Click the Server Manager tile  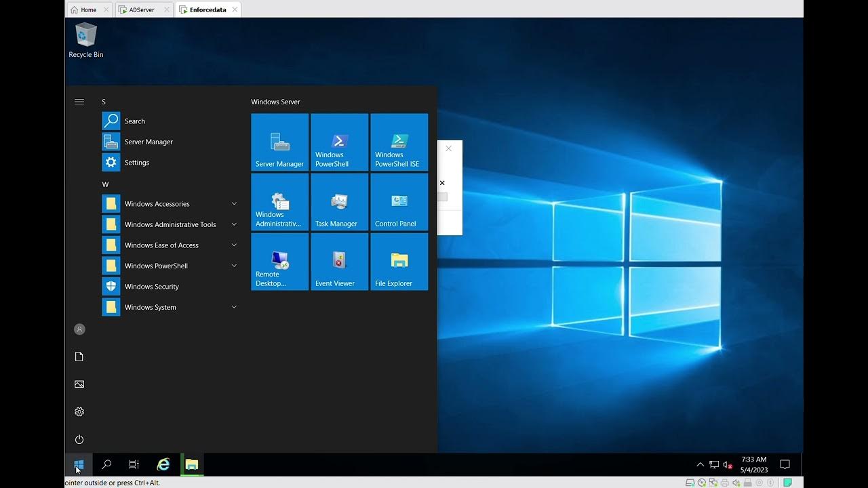pyautogui.click(x=279, y=142)
